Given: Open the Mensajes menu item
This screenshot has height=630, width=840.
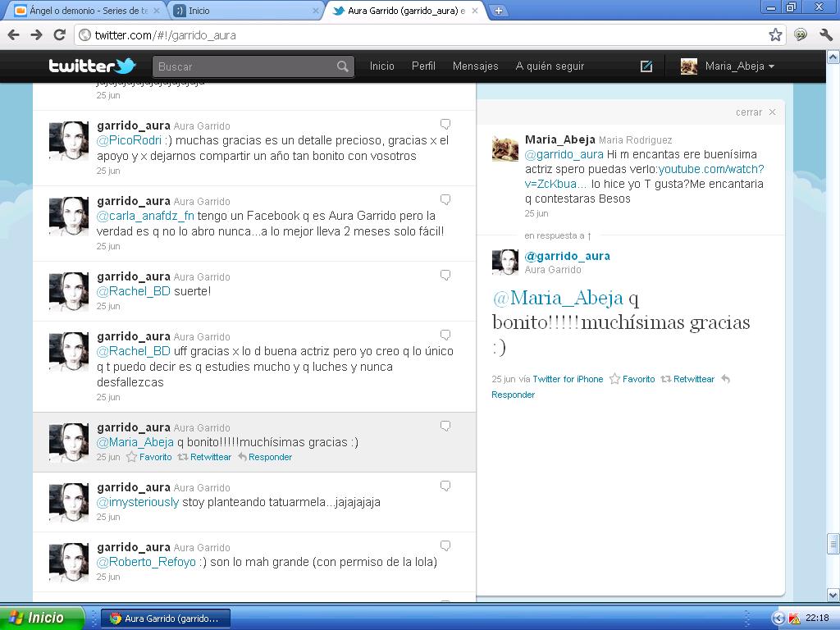Looking at the screenshot, I should click(475, 66).
